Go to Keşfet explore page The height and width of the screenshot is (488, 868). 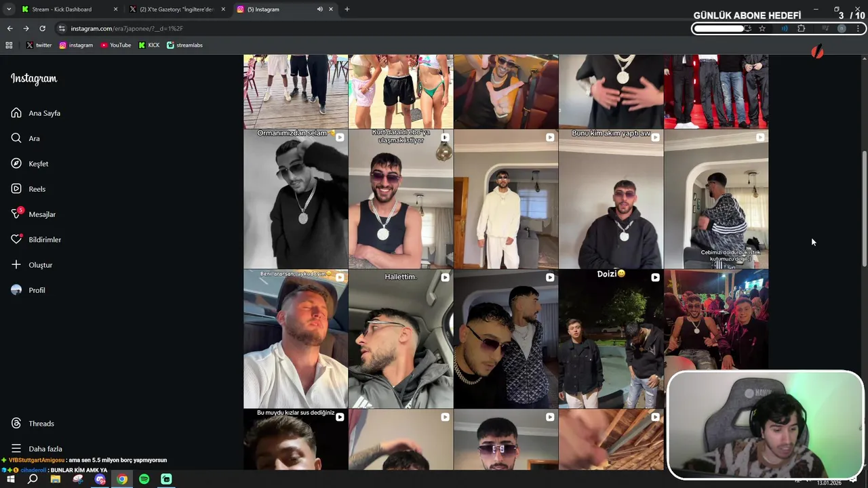point(30,164)
